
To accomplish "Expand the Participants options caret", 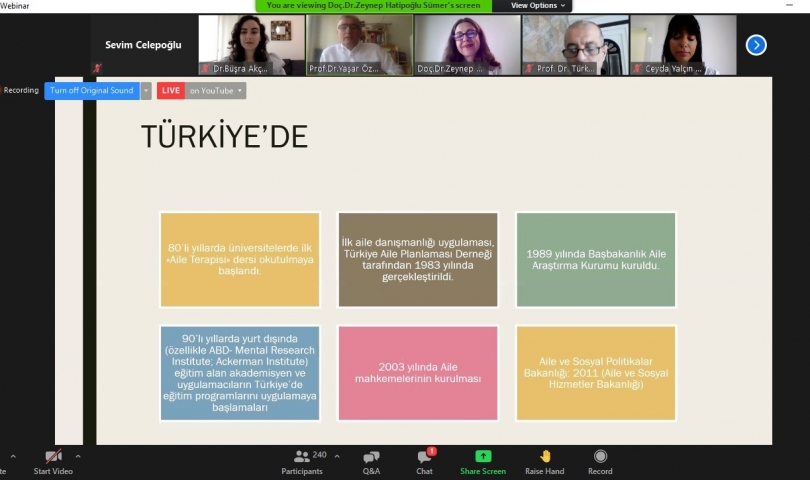I will click(337, 457).
